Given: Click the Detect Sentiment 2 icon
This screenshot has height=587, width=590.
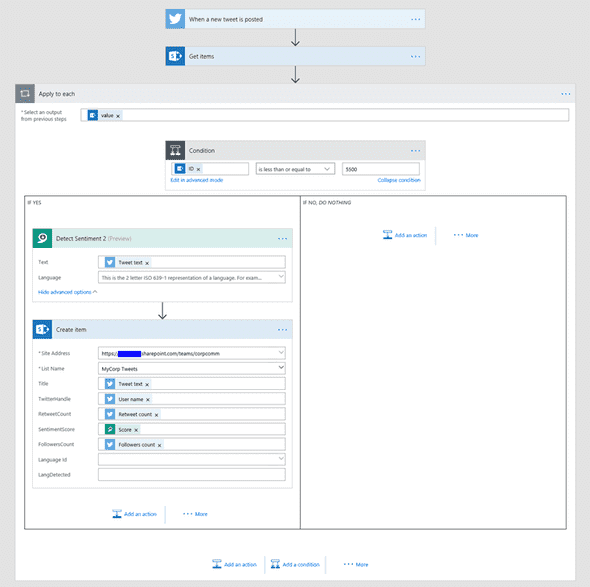Looking at the screenshot, I should (42, 238).
